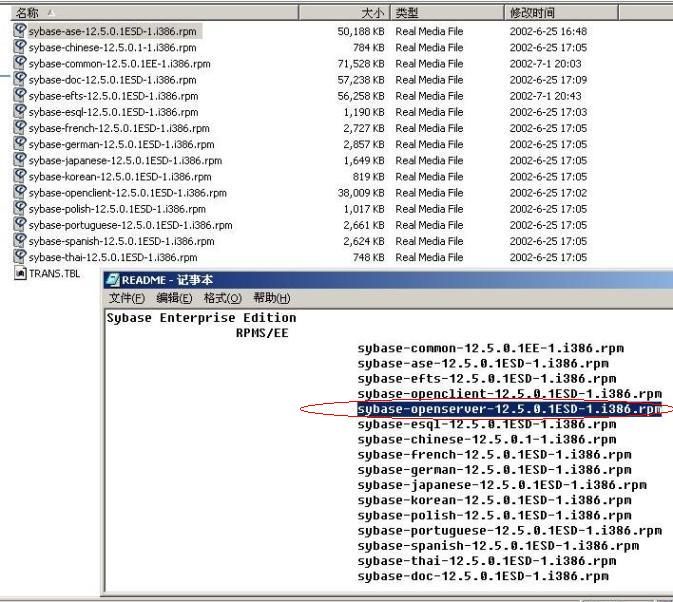Open the 文件(F) menu in Notepad
The width and height of the screenshot is (673, 602).
pos(127,298)
